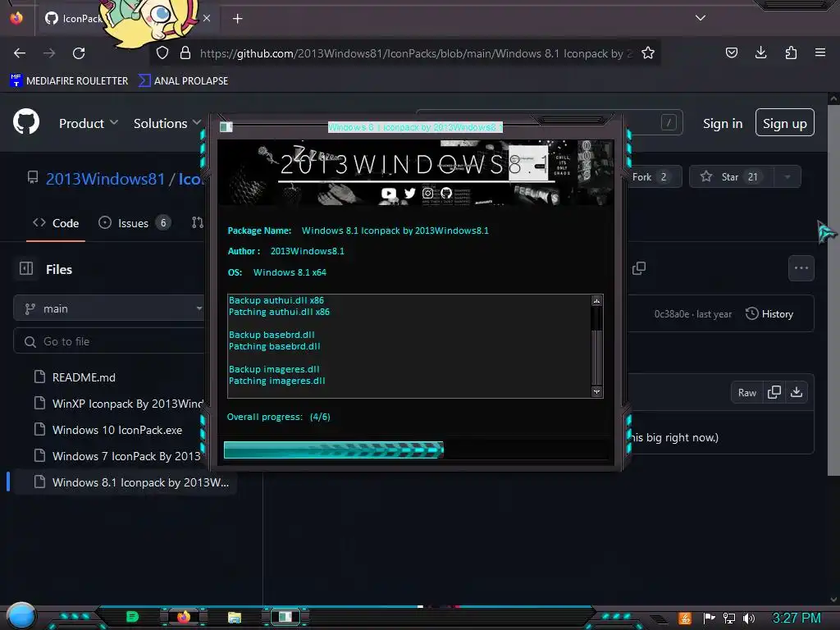Open the green chat app on taskbar
This screenshot has height=630, width=840.
(x=132, y=617)
